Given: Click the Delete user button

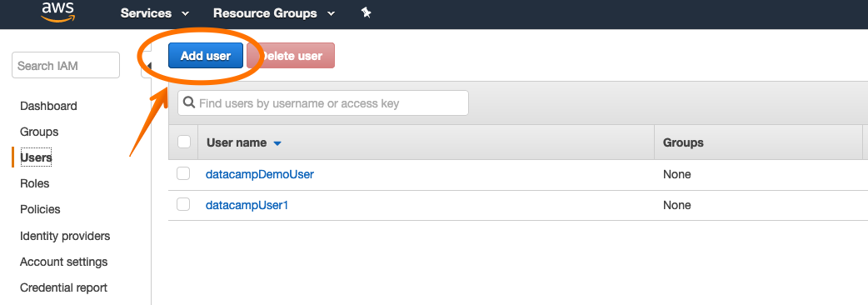Looking at the screenshot, I should coord(292,55).
